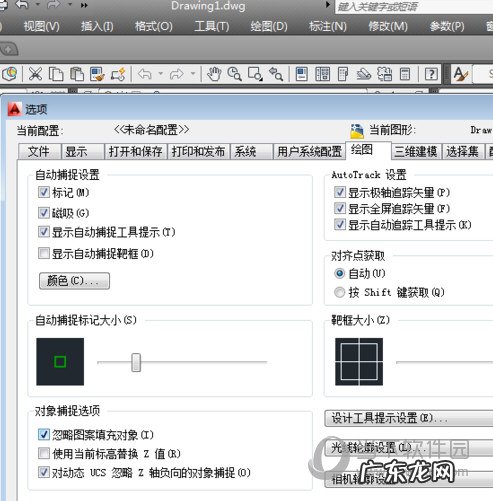Screen dimensions: 493x501
Task: Click the Copy icon in toolbar
Action: click(56, 74)
